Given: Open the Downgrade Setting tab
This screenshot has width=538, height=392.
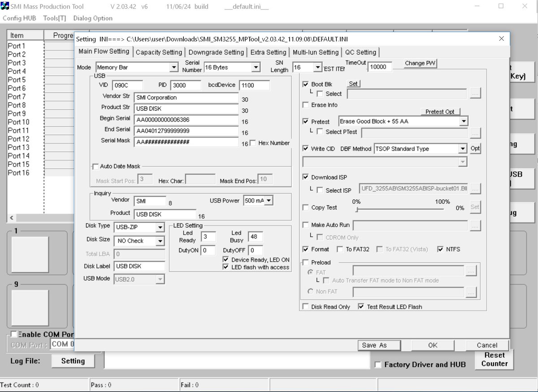Looking at the screenshot, I should point(216,52).
